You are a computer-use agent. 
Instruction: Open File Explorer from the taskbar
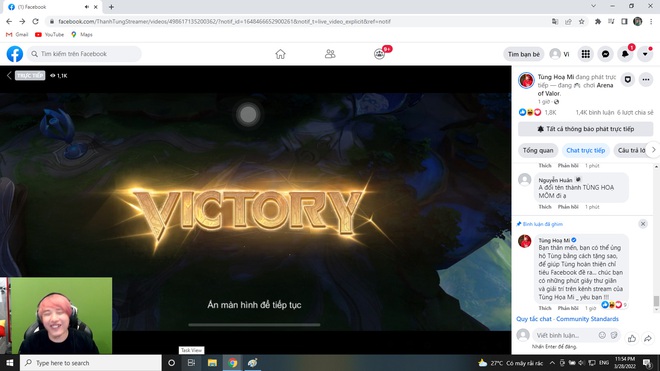[x=212, y=363]
